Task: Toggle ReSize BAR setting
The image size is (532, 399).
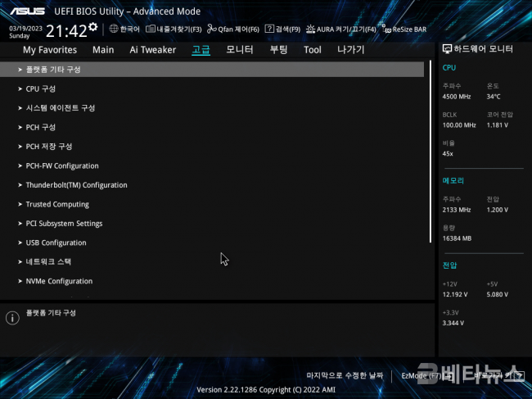Action: (x=409, y=29)
